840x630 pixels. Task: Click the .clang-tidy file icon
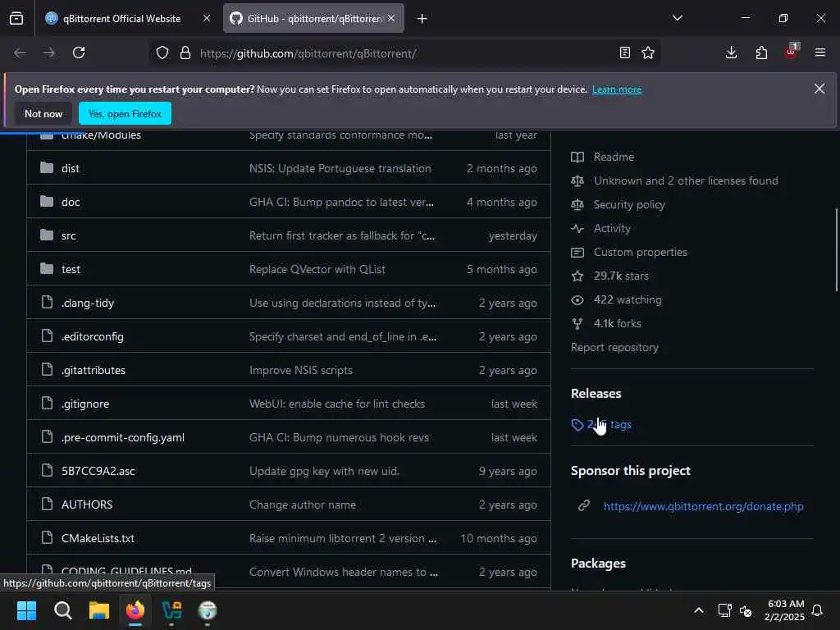[47, 302]
